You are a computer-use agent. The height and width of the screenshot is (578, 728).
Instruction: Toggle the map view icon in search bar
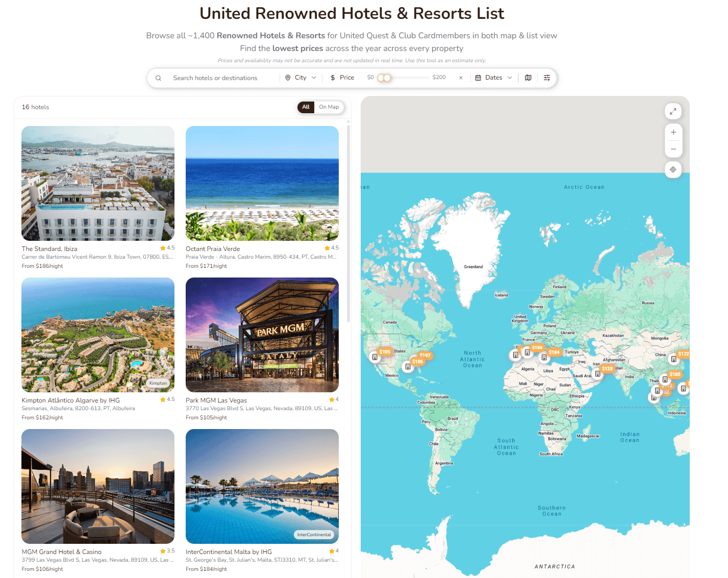point(528,78)
